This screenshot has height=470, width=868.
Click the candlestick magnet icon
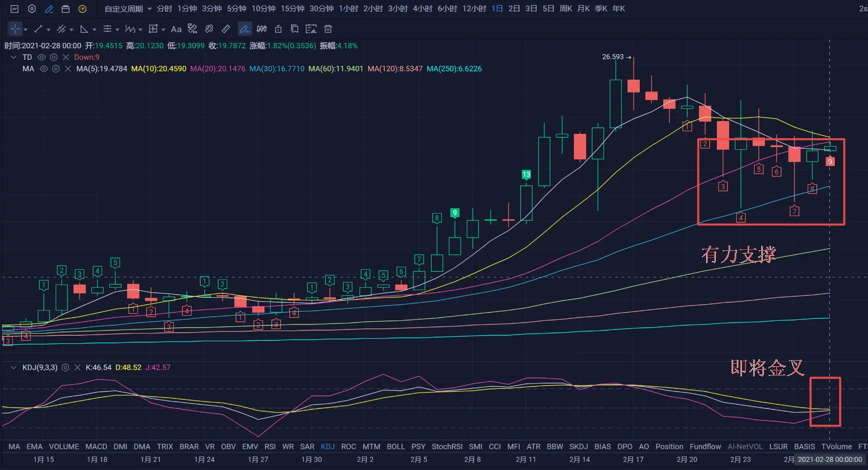[x=262, y=29]
